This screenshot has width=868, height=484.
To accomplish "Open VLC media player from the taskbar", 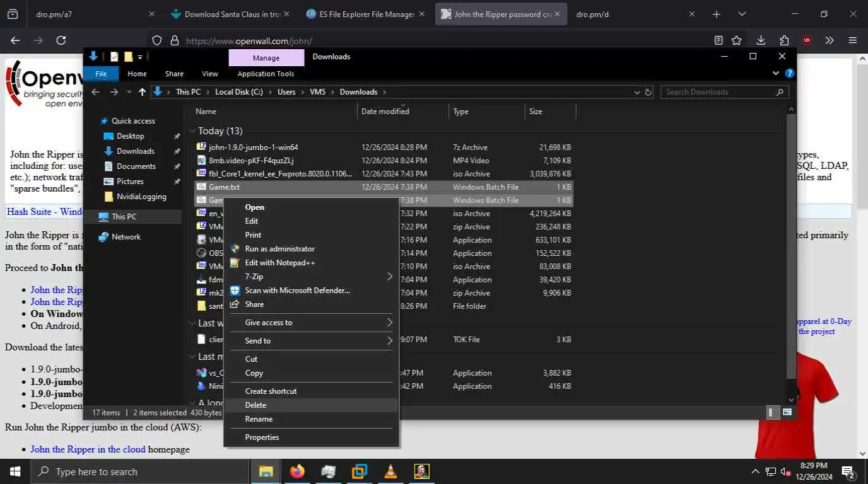I will [x=390, y=471].
